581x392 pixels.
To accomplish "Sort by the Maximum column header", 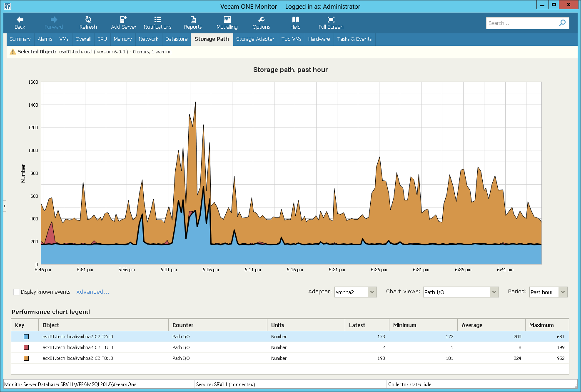I will 547,325.
